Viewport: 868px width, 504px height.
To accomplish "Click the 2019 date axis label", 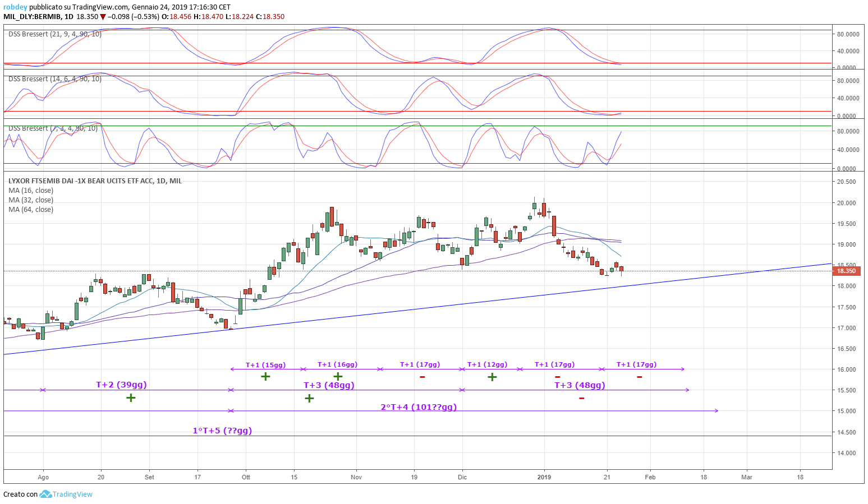I will pyautogui.click(x=544, y=477).
